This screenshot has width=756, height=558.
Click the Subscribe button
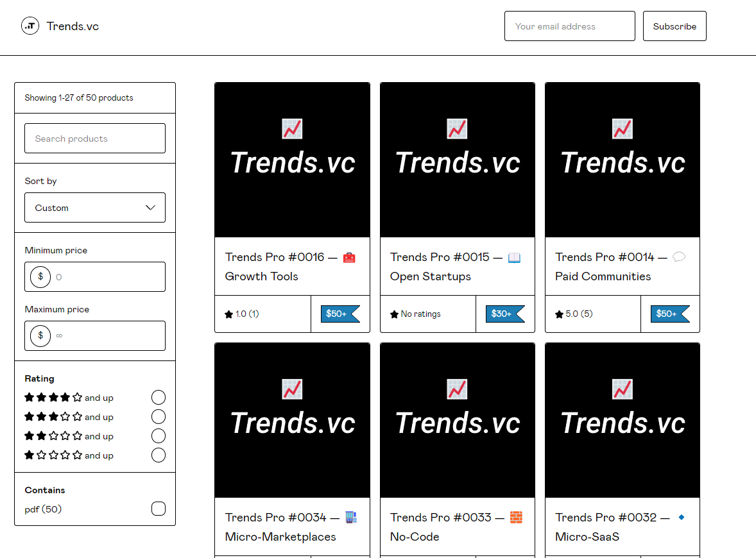click(x=674, y=26)
